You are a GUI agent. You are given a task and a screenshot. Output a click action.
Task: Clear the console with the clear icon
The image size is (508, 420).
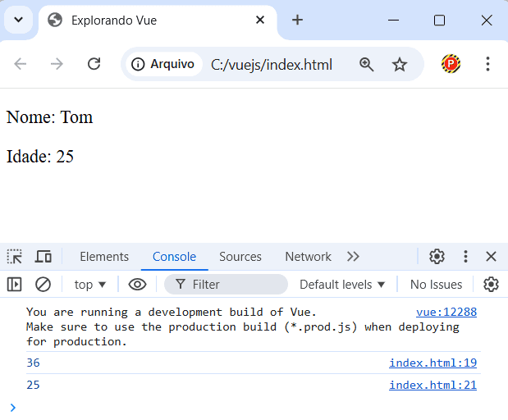[43, 285]
